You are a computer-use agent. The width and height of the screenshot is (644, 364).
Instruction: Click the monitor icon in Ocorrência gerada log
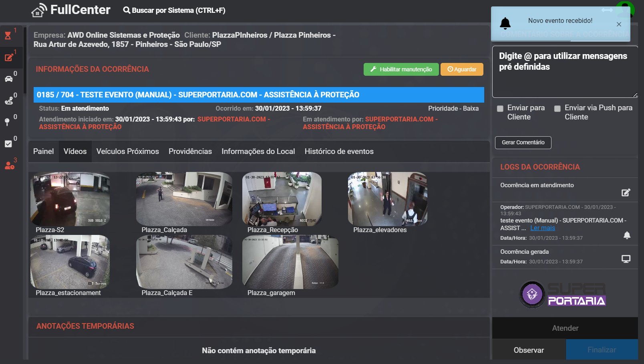pos(626,259)
